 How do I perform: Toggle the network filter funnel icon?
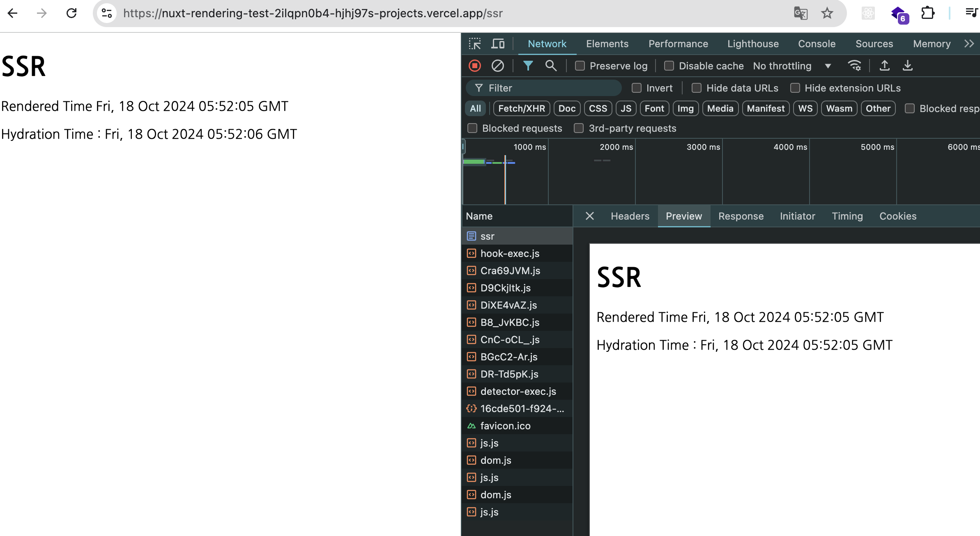coord(528,66)
